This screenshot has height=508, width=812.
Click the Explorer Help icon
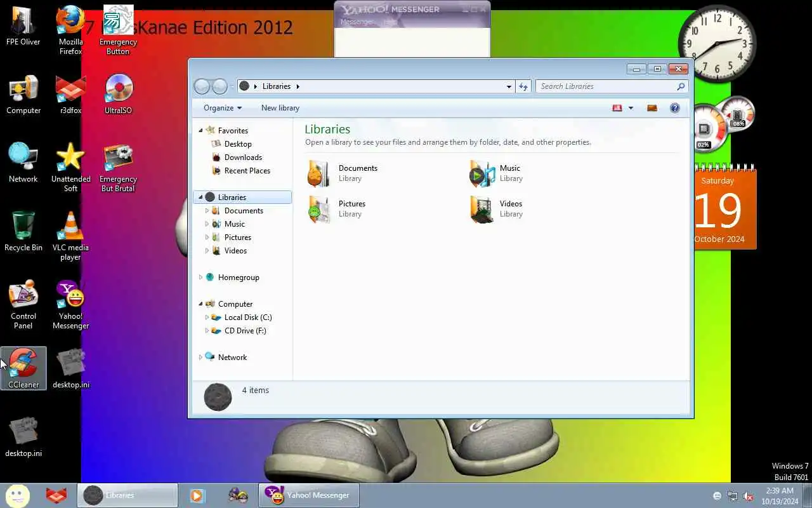[674, 108]
